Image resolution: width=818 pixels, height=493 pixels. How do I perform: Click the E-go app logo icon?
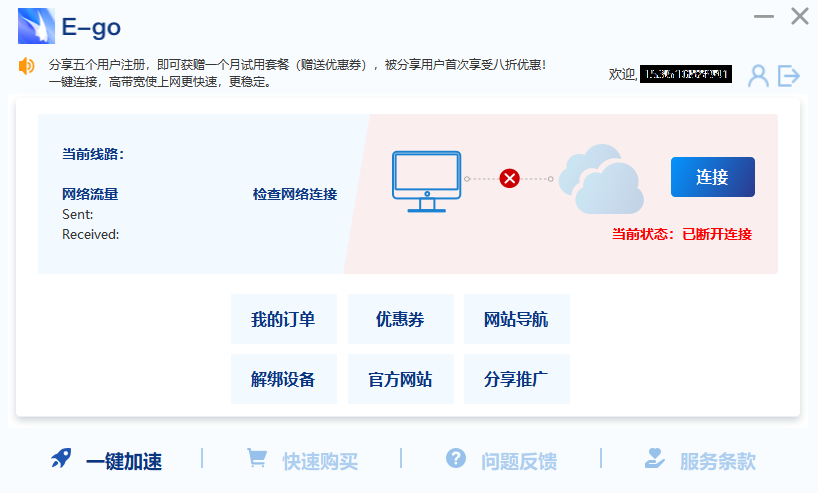coord(36,26)
